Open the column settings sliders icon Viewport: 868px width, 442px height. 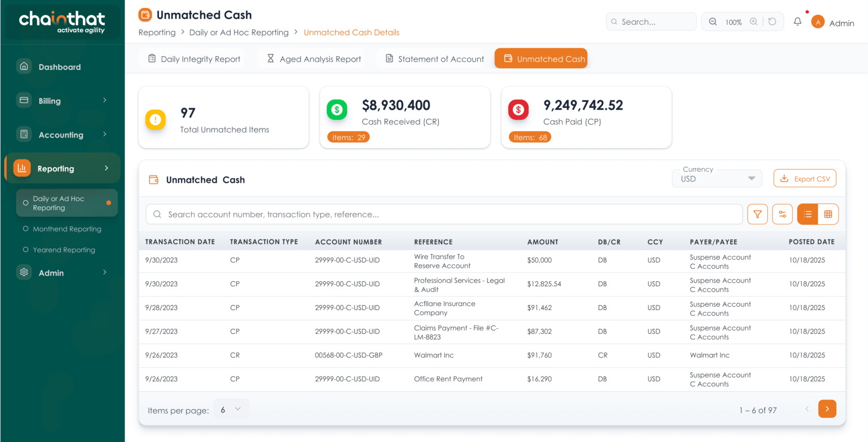[782, 214]
